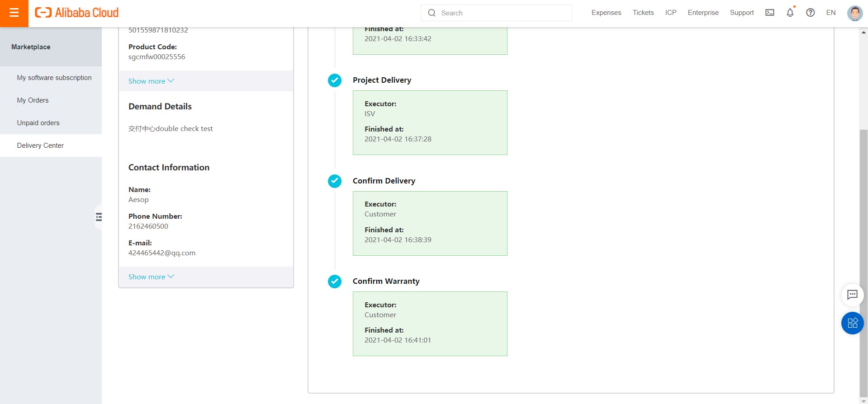Go to the Expenses page
868x404 pixels.
pos(606,13)
